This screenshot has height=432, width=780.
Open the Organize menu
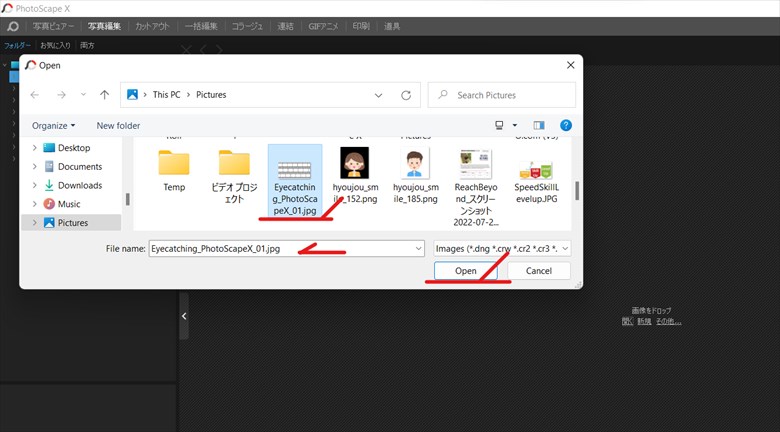(x=53, y=125)
